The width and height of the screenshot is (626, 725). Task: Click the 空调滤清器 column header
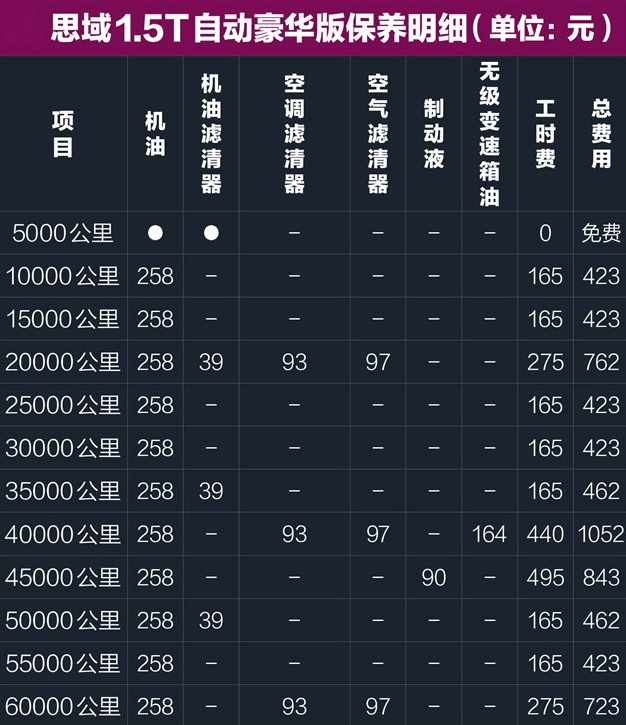[295, 134]
